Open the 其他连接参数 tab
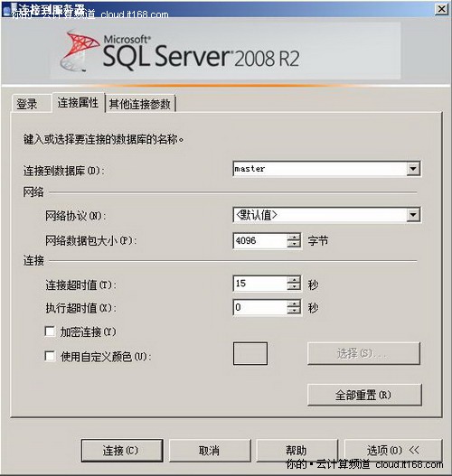The width and height of the screenshot is (452, 476). click(140, 104)
